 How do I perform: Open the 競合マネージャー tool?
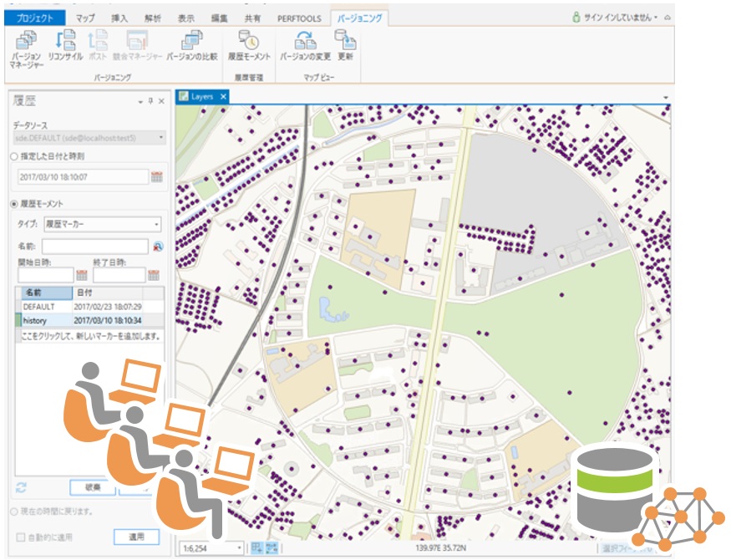click(137, 46)
